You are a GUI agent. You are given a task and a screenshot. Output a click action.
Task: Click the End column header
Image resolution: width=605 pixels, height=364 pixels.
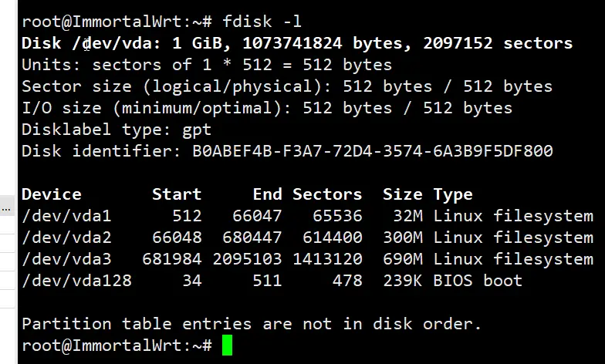tap(267, 194)
